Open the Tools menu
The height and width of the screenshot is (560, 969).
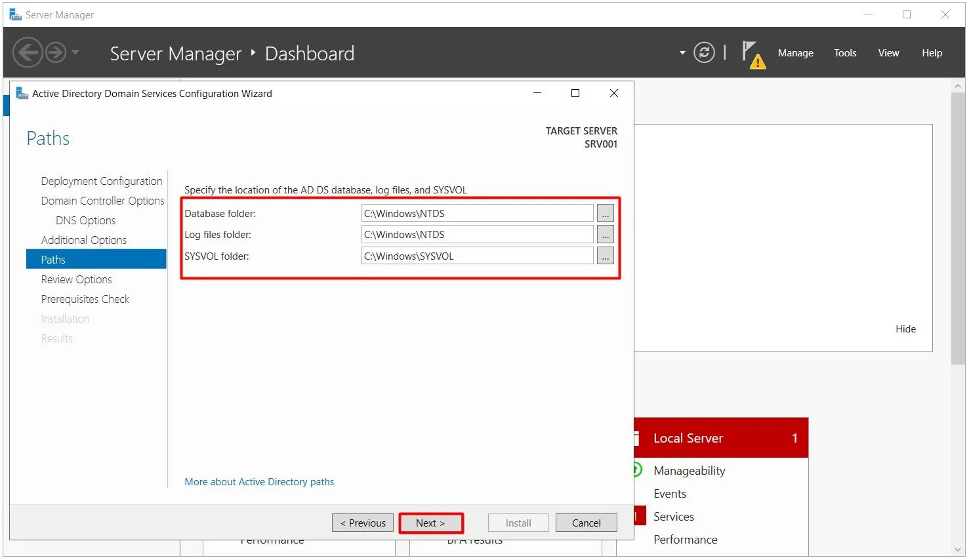tap(845, 53)
